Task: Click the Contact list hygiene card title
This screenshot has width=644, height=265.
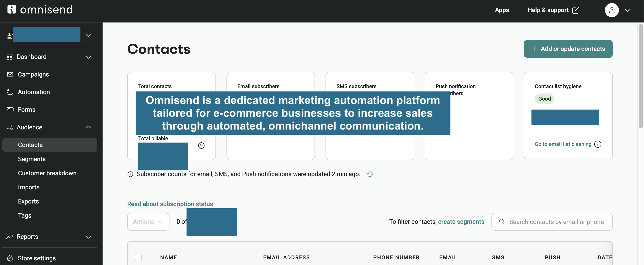Action: (x=558, y=86)
